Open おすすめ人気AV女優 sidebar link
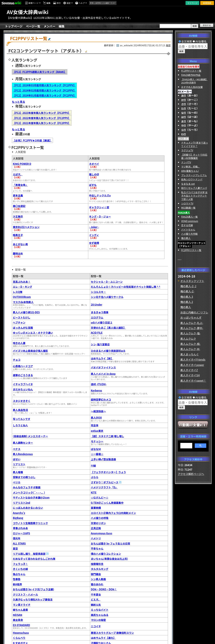215x644 pixels. 192,87
